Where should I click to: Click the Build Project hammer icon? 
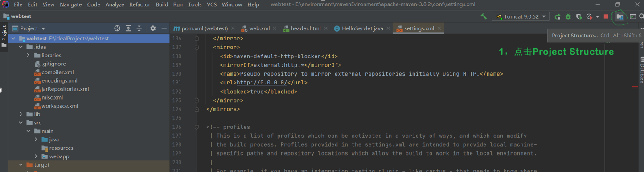484,16
